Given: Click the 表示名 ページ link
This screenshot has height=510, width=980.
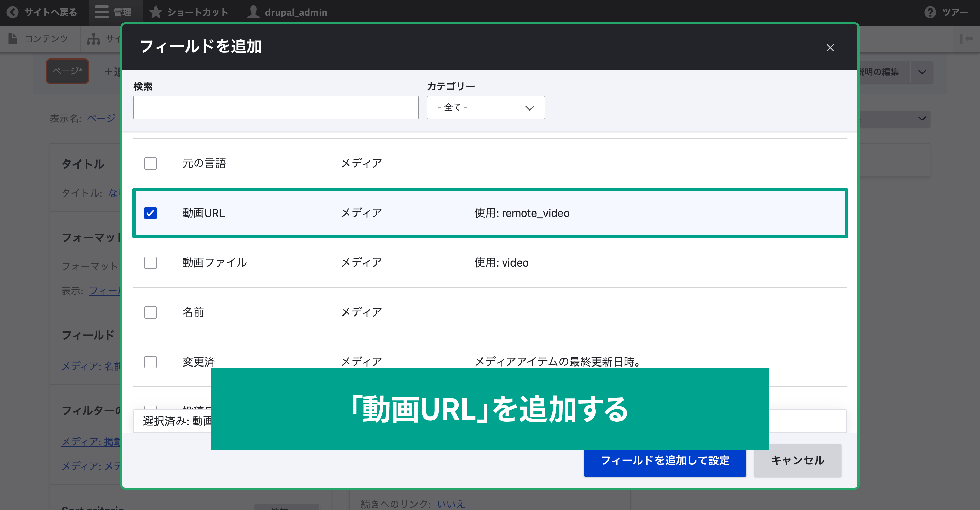Looking at the screenshot, I should click(101, 119).
